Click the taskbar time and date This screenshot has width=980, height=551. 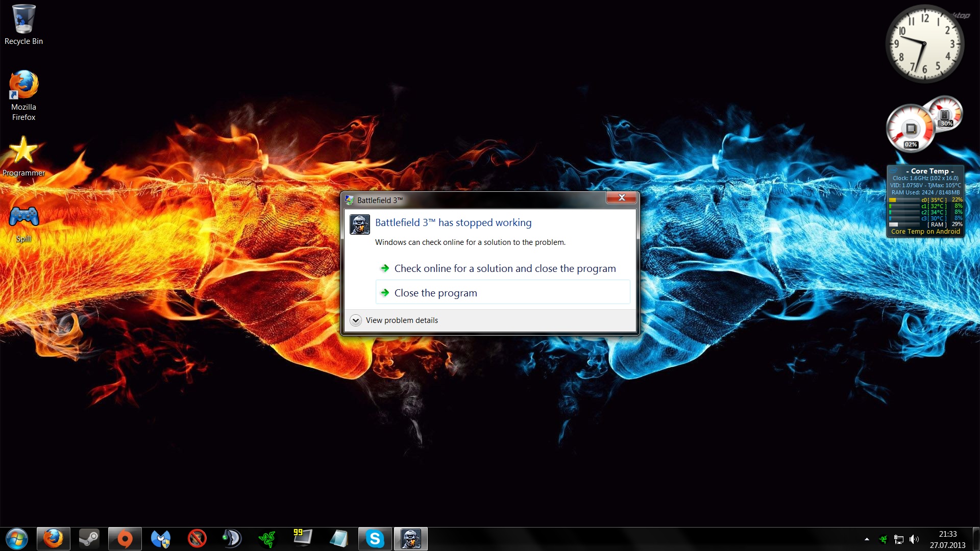(x=947, y=539)
